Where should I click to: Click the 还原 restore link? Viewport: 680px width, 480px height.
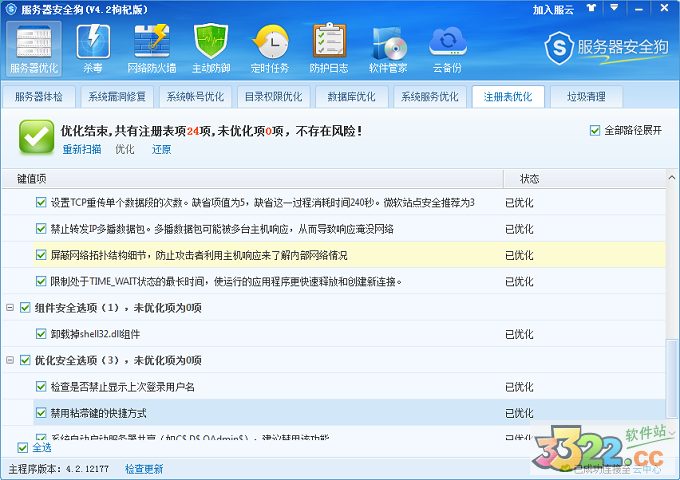(161, 150)
